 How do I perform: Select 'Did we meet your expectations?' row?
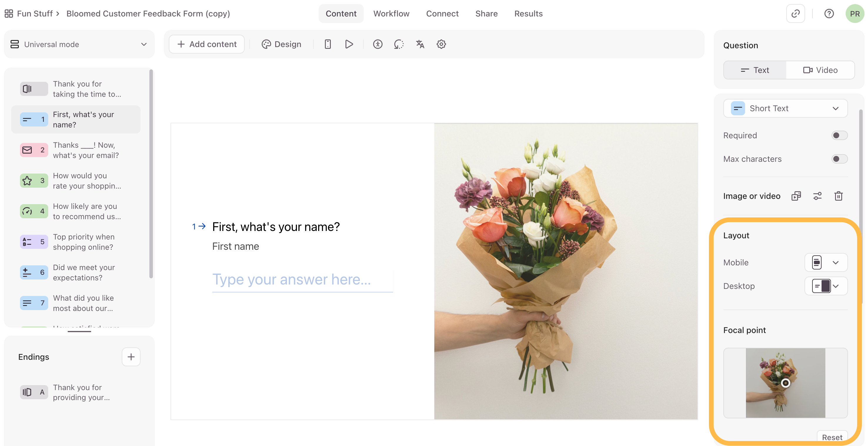76,272
